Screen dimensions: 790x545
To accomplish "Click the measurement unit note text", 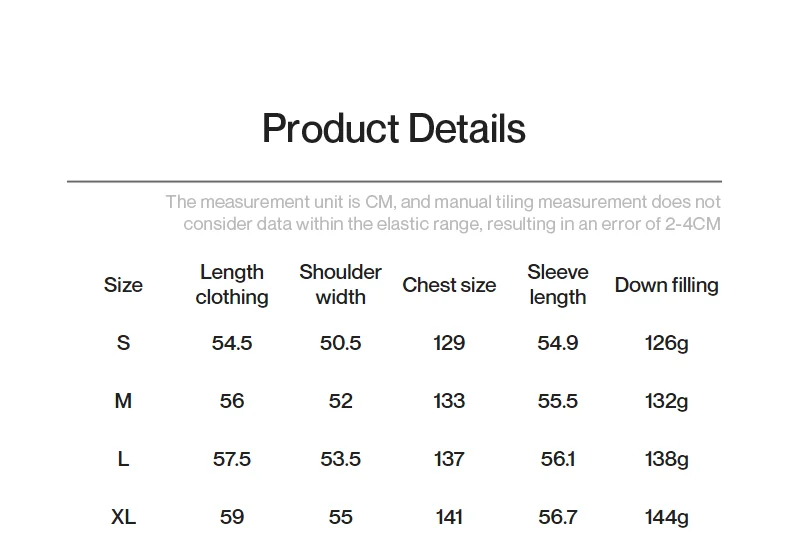I will coord(443,213).
